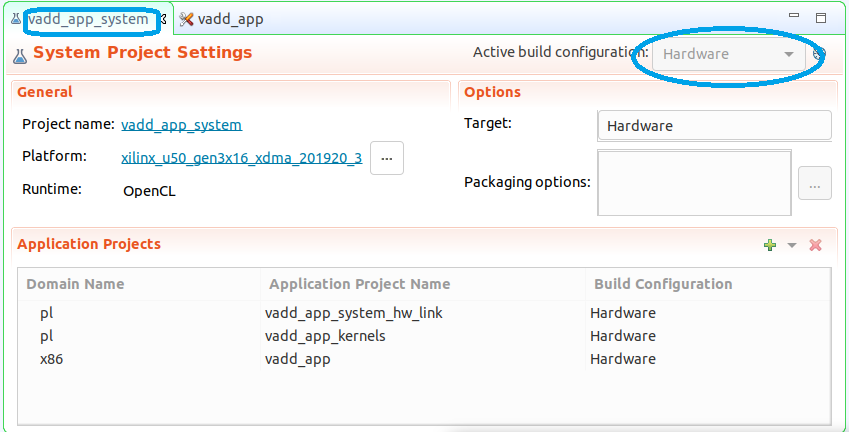Open the Target Hardware combo box
Screen dimensions: 849x432
click(714, 126)
